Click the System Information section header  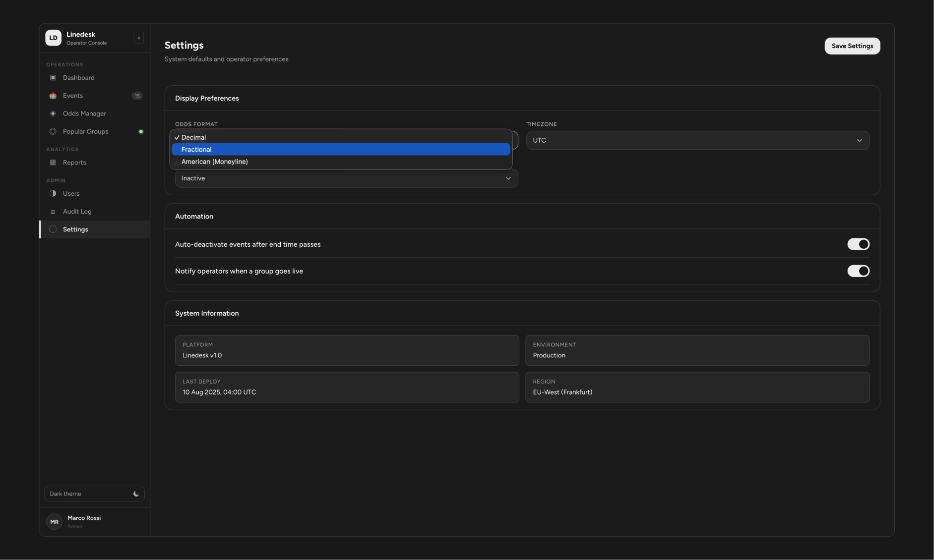click(x=207, y=313)
